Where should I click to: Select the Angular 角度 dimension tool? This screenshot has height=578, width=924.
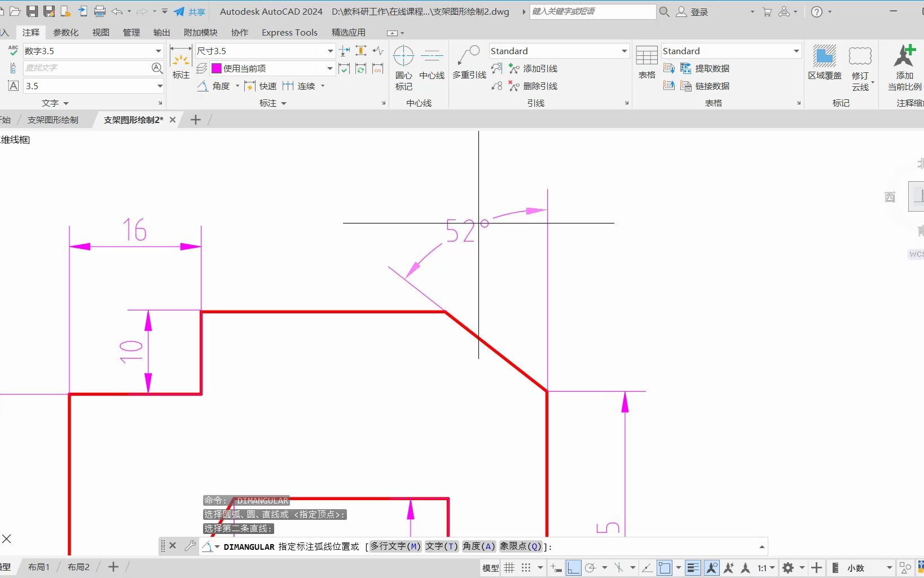click(x=214, y=86)
